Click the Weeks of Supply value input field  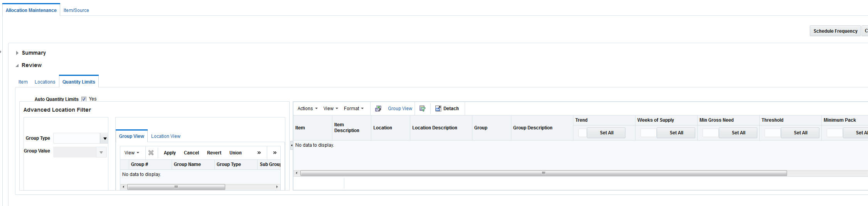pyautogui.click(x=649, y=133)
